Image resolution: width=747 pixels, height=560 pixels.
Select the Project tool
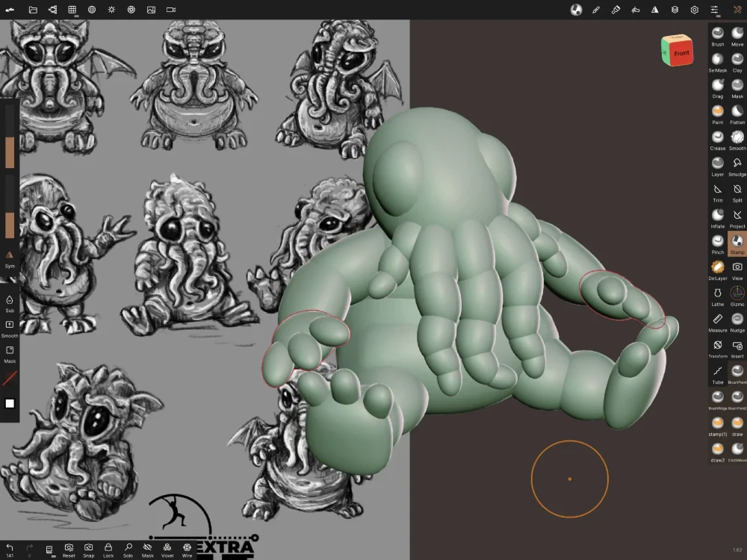click(x=737, y=219)
